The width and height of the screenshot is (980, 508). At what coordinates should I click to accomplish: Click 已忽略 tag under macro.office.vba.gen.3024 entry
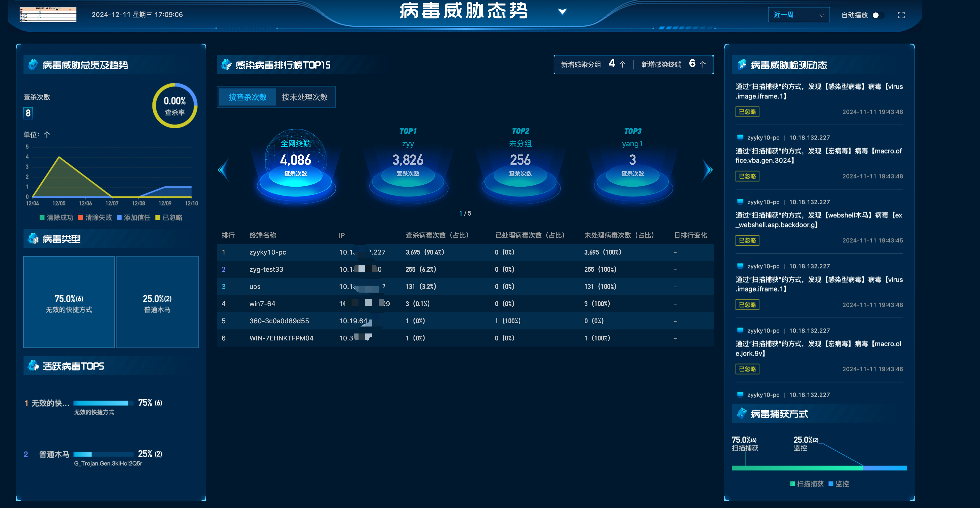[747, 176]
